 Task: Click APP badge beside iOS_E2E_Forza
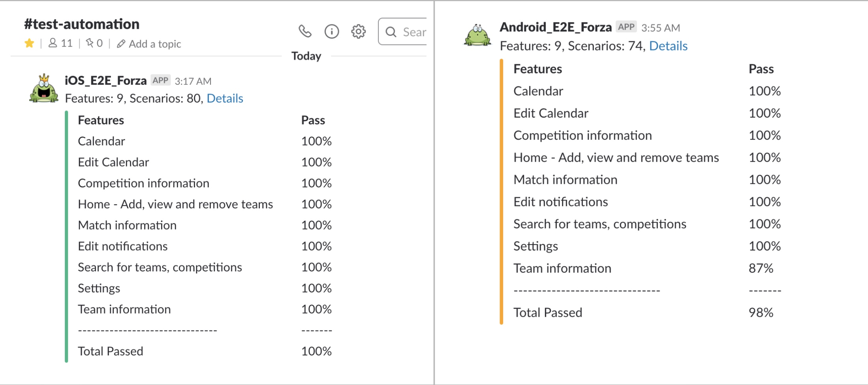160,80
